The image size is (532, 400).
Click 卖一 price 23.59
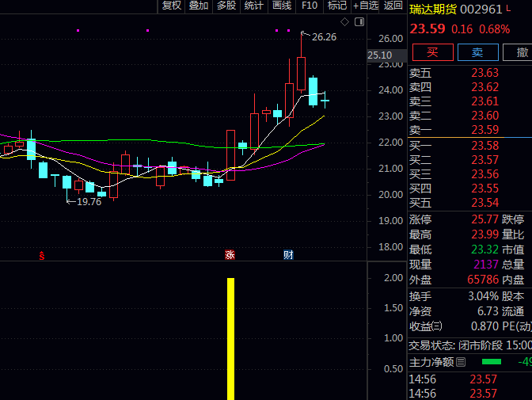click(x=484, y=130)
